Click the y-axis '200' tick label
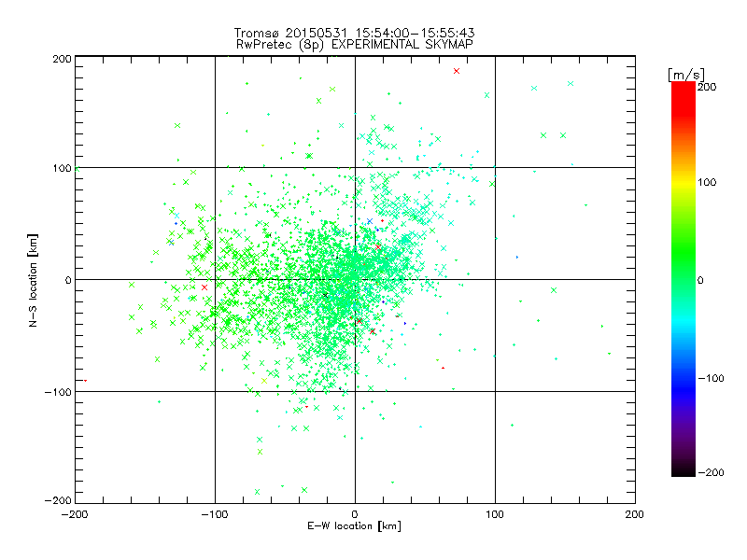 62,59
